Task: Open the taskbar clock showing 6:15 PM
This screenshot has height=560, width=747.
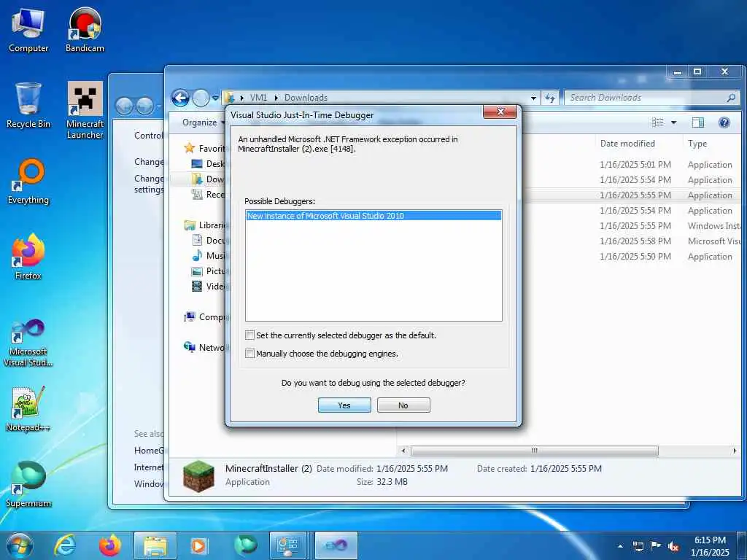Action: point(710,546)
